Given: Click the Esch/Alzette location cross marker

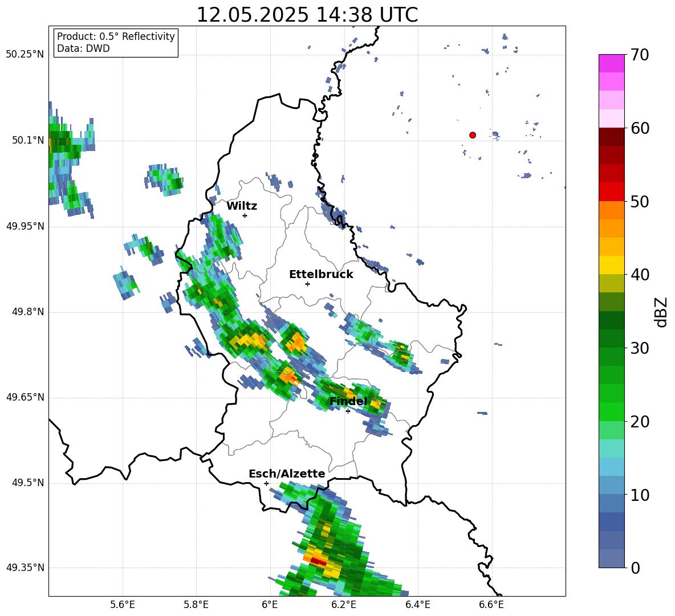Looking at the screenshot, I should click(x=266, y=483).
